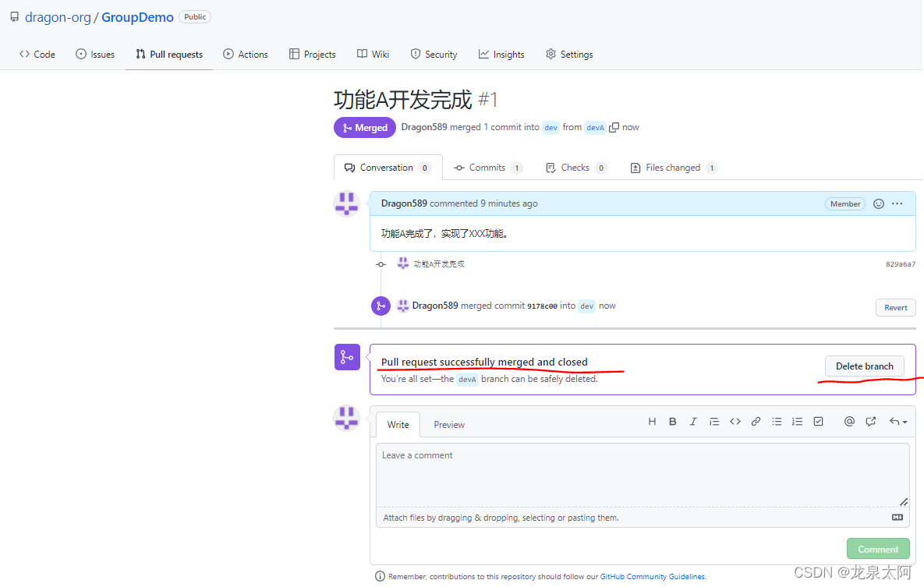Screen dimensions: 924x587
Task: Open the Insights tab
Action: pyautogui.click(x=501, y=55)
